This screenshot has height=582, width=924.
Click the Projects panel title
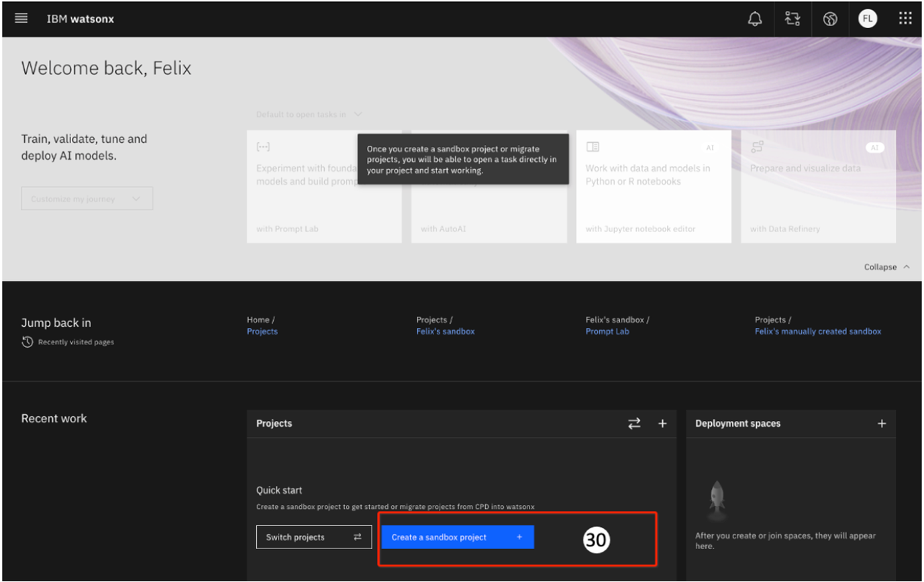[x=274, y=424]
